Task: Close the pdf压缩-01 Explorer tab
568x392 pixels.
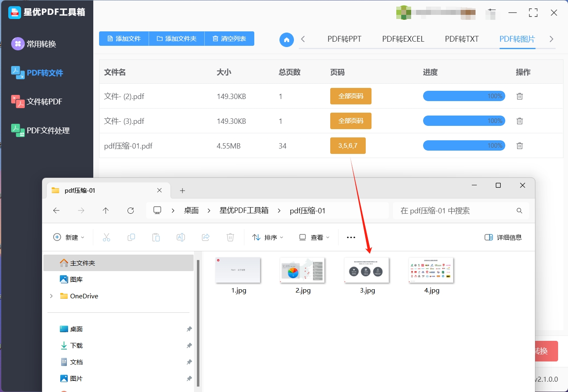Action: tap(159, 190)
